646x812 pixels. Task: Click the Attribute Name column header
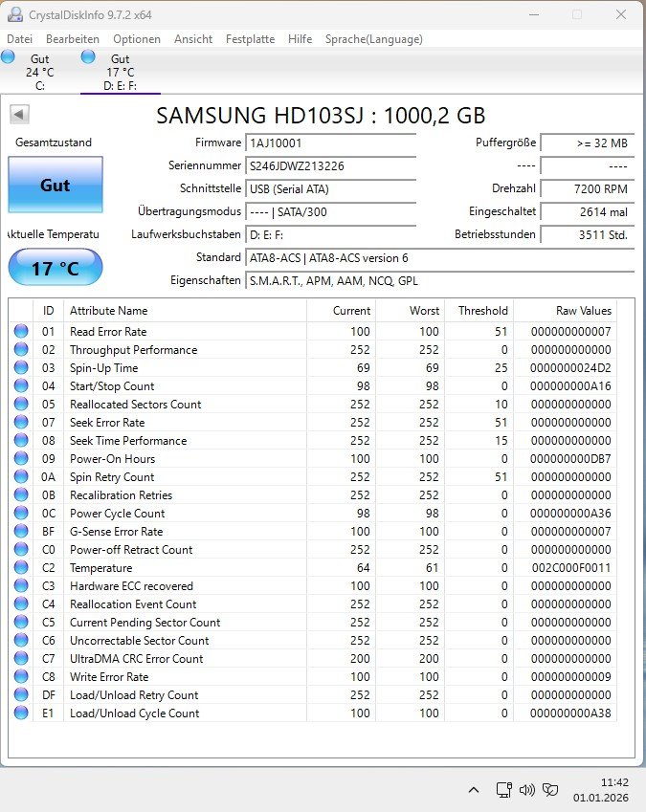(185, 310)
